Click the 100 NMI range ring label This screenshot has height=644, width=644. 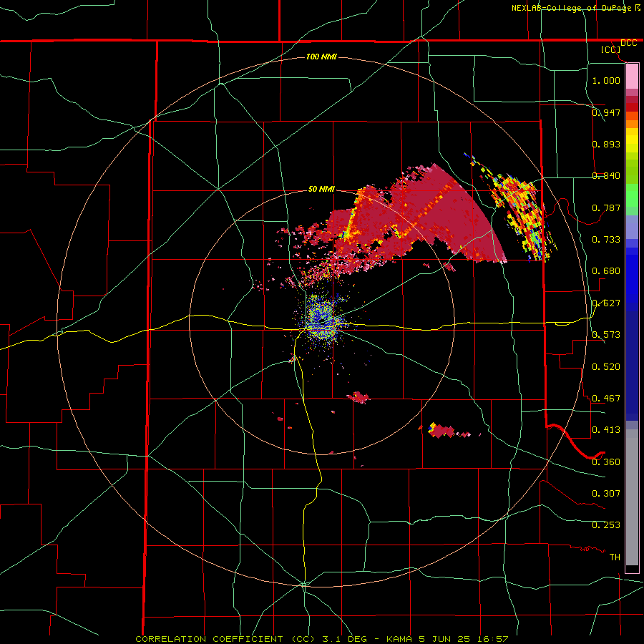pyautogui.click(x=321, y=57)
